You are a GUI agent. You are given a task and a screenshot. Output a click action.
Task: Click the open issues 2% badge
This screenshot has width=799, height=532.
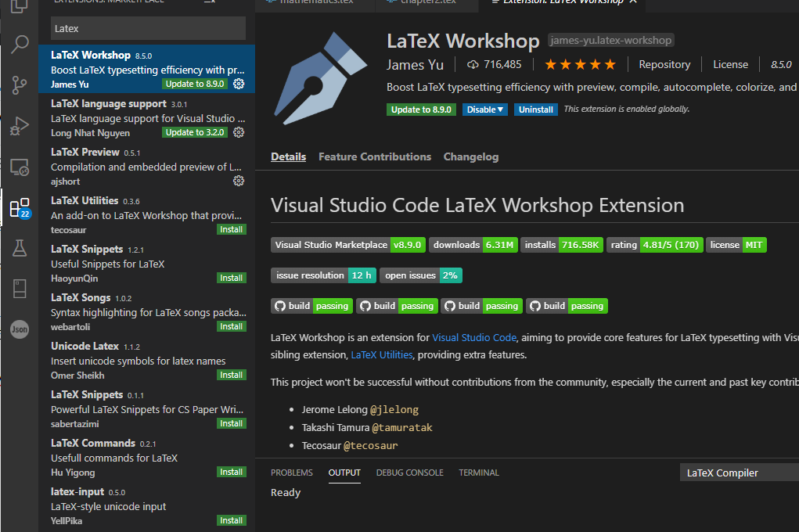coord(421,275)
